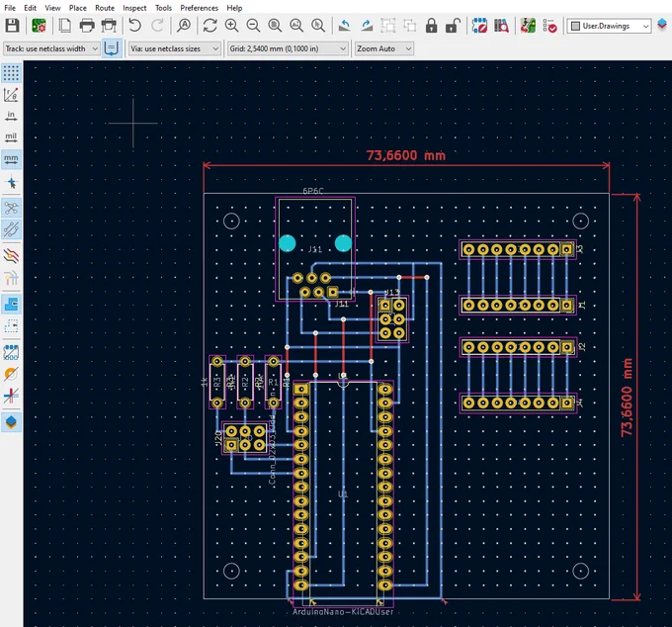Toggle net highlighting button
The height and width of the screenshot is (627, 672).
(11, 278)
